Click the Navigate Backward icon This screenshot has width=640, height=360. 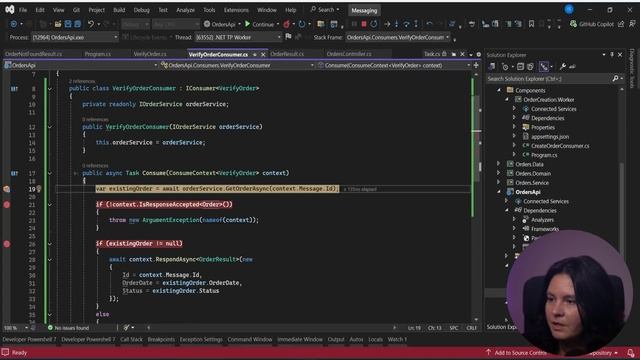point(13,24)
